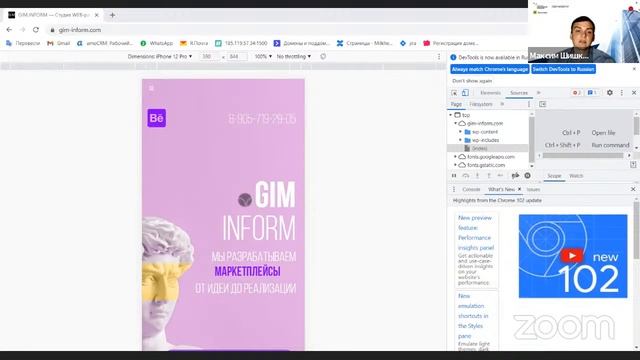The image size is (640, 360).
Task: Open the Dimensions iPhone 12 Pro dropdown
Action: (x=160, y=56)
